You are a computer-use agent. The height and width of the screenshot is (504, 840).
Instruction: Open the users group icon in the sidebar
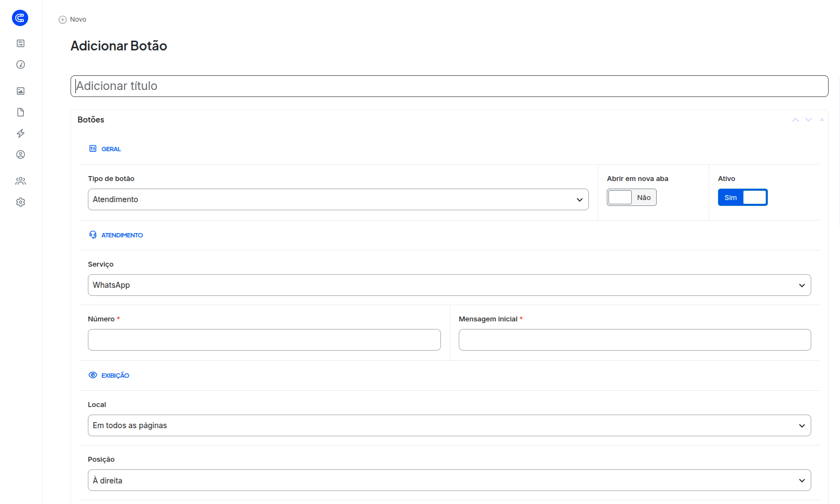tap(21, 181)
